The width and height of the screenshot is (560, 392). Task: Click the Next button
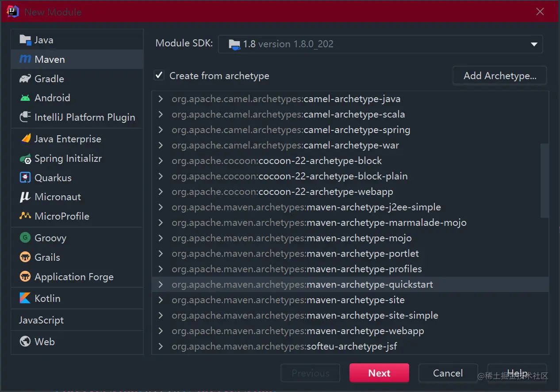click(x=379, y=373)
